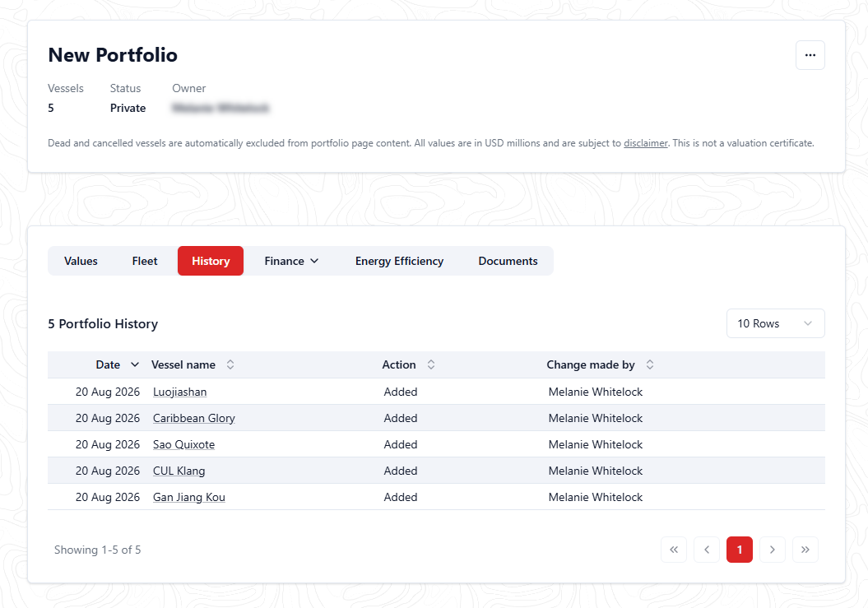Expand the Finance tab dropdown
Image resolution: width=868 pixels, height=608 pixels.
[291, 261]
